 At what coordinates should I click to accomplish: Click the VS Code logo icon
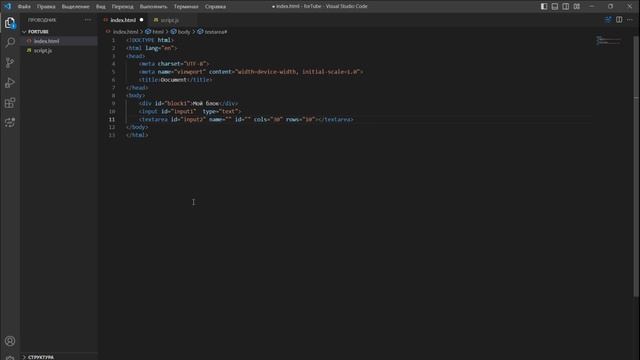(8, 6)
